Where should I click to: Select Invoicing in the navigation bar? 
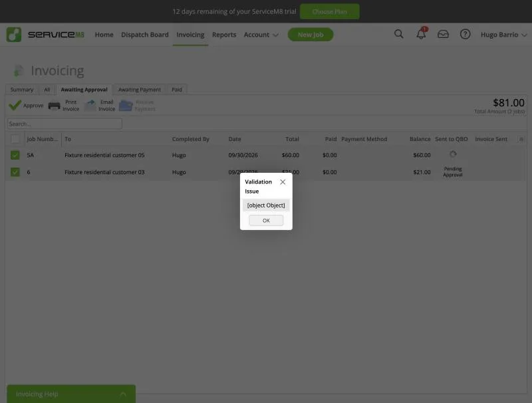pos(190,35)
